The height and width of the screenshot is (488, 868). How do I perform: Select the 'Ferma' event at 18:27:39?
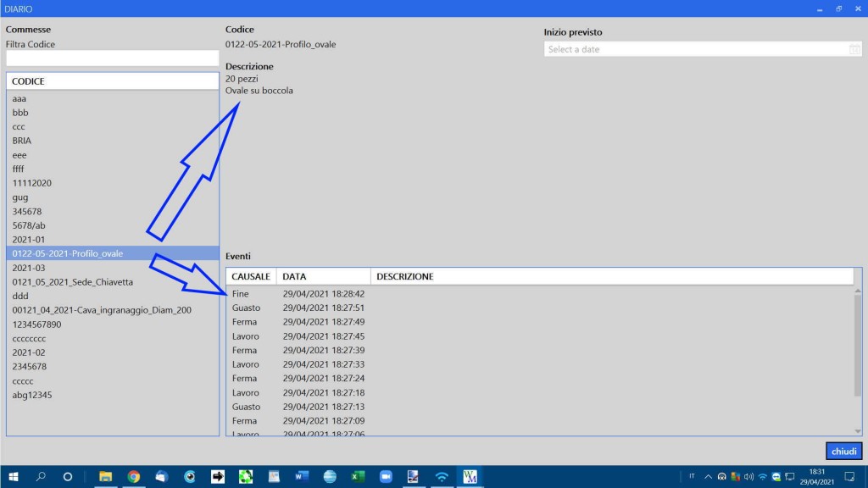[x=540, y=350]
